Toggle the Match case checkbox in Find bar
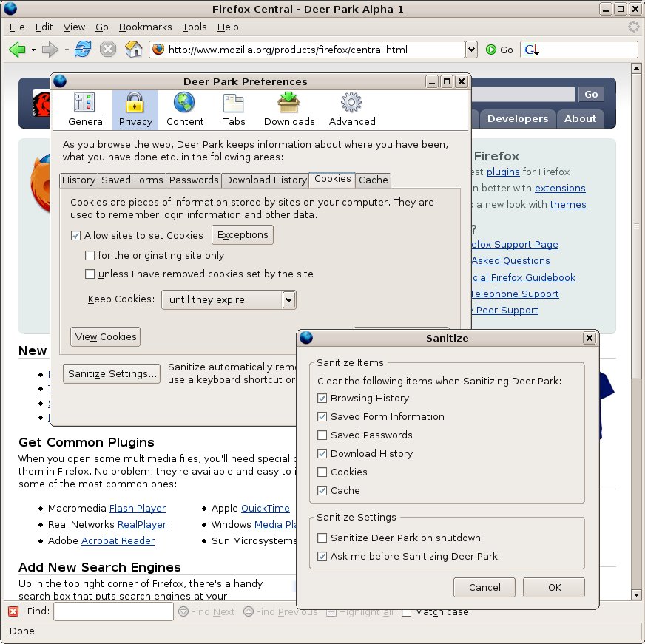 [406, 612]
